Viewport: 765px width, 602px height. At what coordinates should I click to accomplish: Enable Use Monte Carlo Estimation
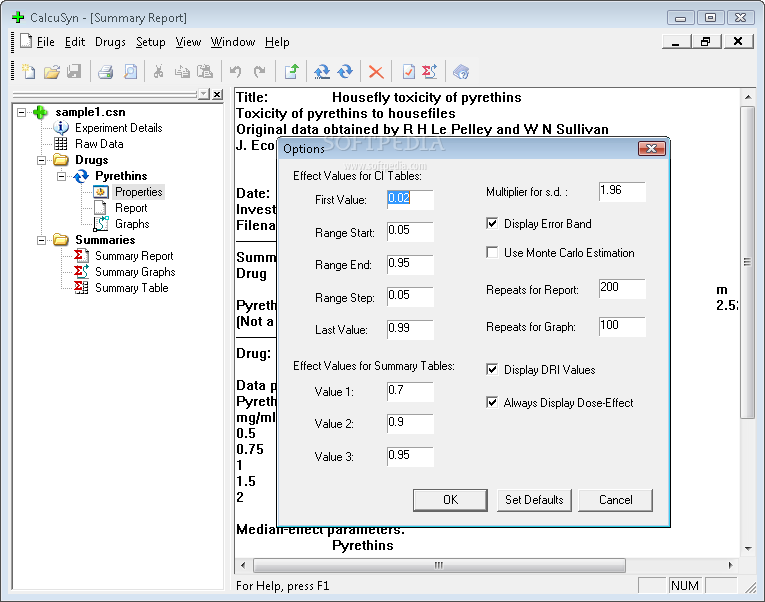coord(492,252)
